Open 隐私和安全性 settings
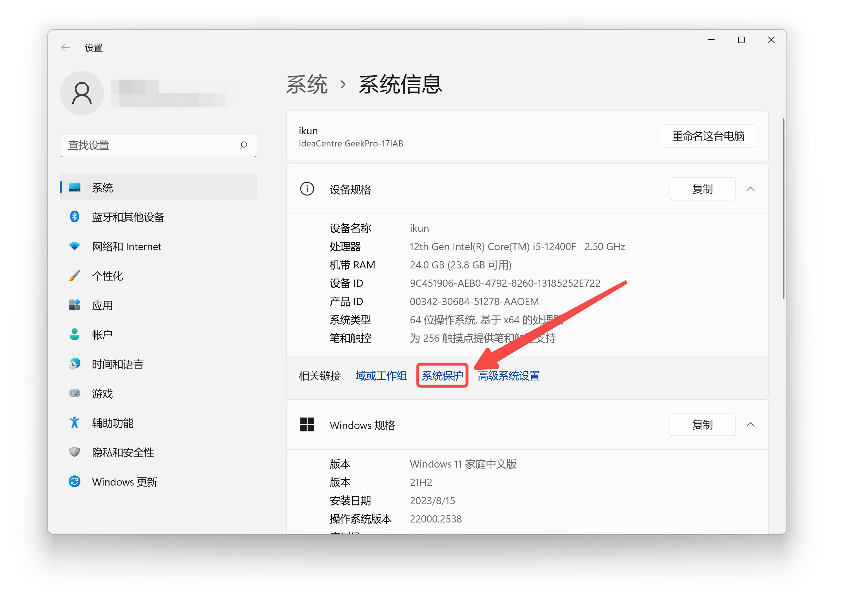 [x=159, y=452]
